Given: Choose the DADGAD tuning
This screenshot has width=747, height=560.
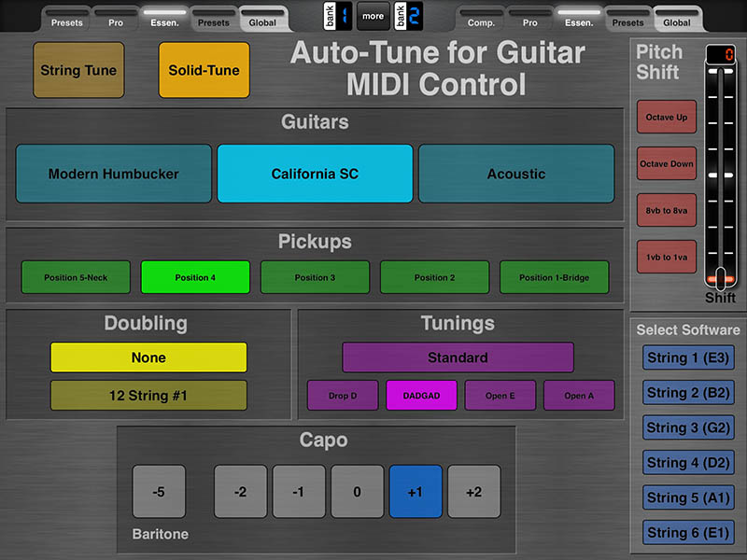Looking at the screenshot, I should click(x=422, y=395).
